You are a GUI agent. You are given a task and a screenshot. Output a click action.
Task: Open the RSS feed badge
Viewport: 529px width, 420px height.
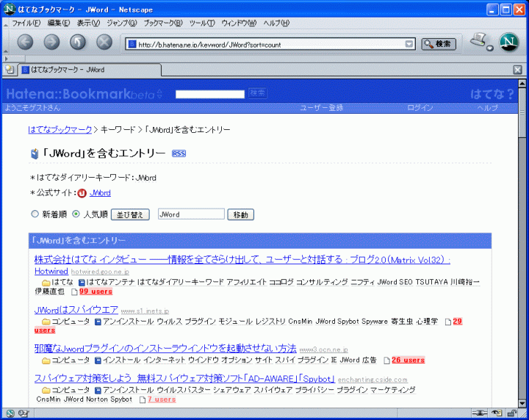pos(179,153)
